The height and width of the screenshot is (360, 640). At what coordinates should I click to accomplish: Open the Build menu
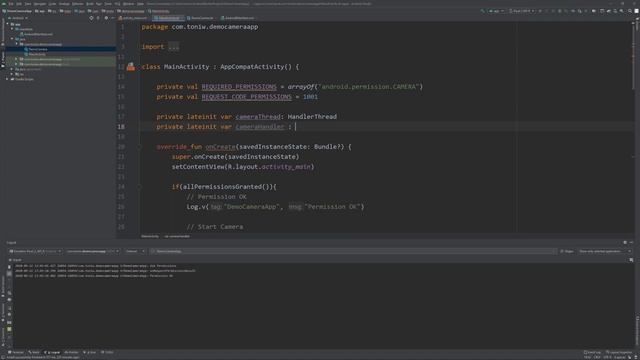pyautogui.click(x=89, y=4)
